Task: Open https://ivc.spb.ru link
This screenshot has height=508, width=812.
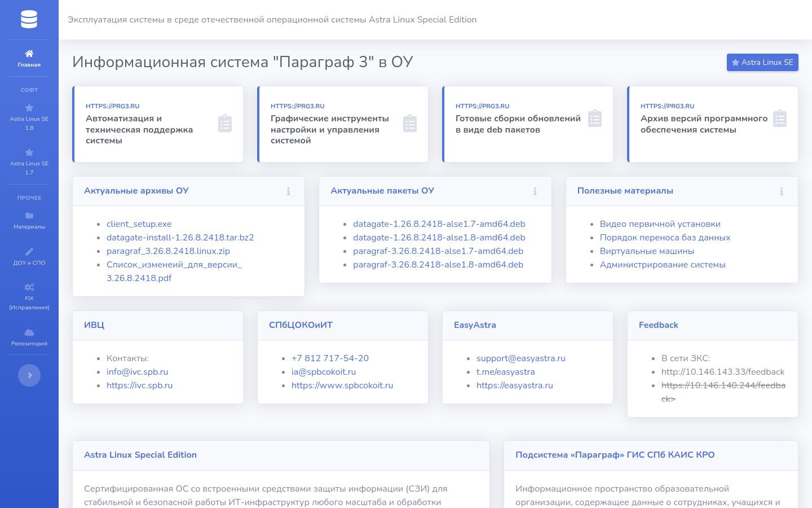Action: tap(140, 386)
